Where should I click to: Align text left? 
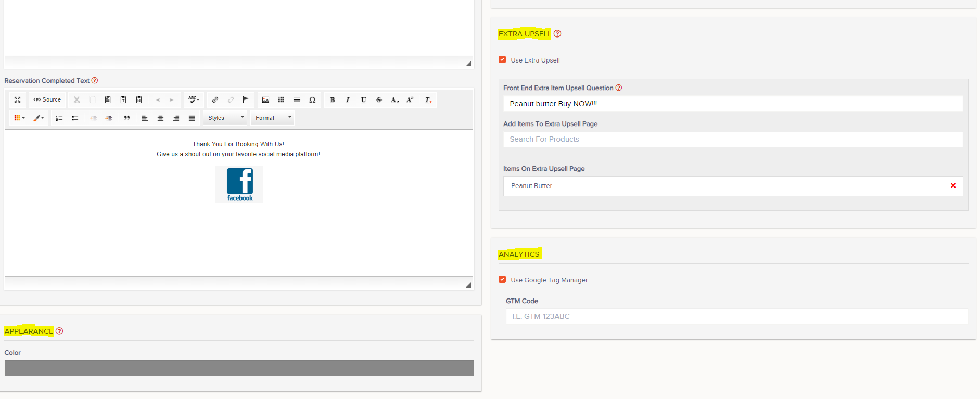(145, 118)
